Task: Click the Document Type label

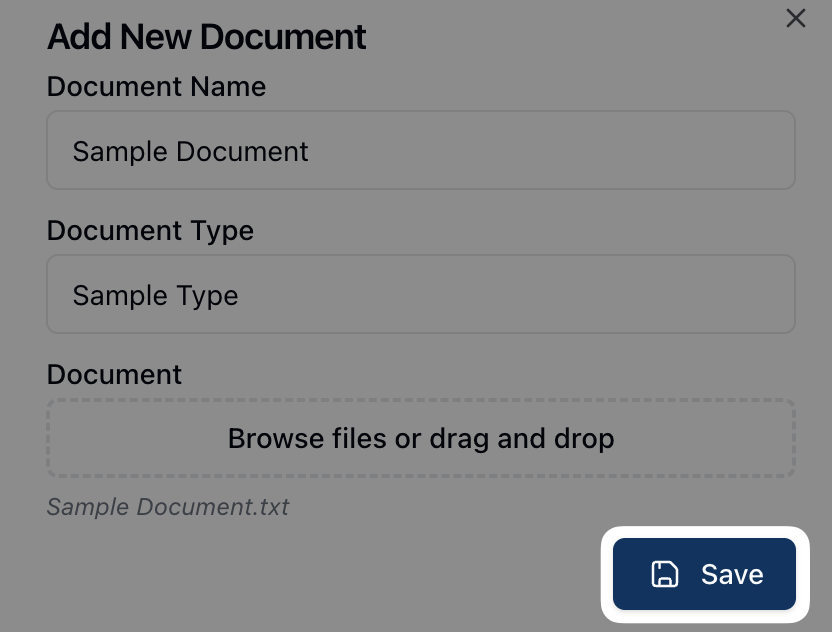Action: (x=150, y=231)
